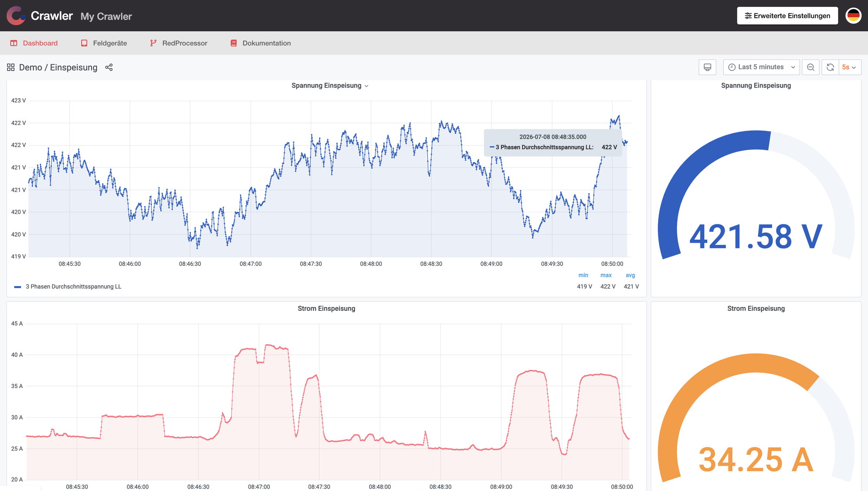Image resolution: width=868 pixels, height=491 pixels.
Task: Click the legend avg value 421 V
Action: [x=631, y=287]
